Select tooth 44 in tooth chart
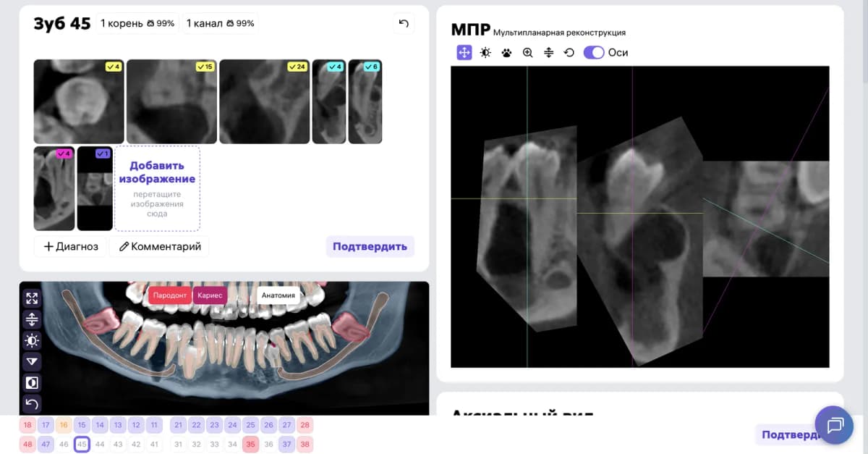The height and width of the screenshot is (454, 868). pos(100,445)
